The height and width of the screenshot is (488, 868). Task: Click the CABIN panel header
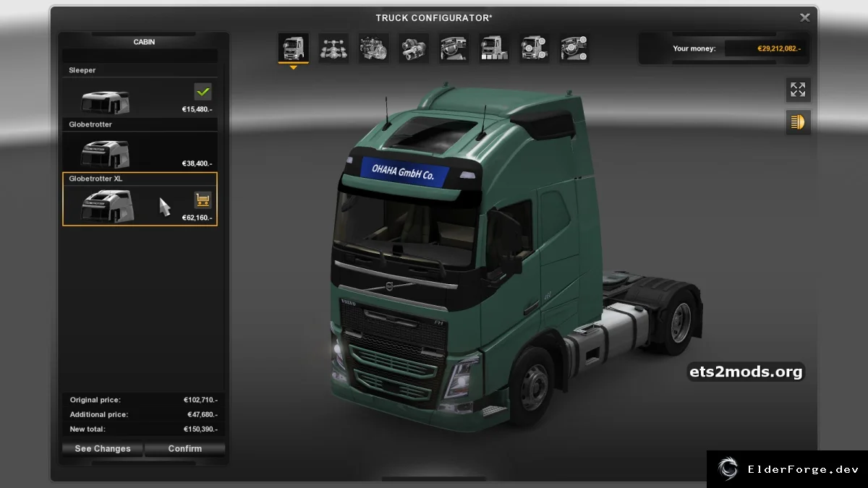144,42
